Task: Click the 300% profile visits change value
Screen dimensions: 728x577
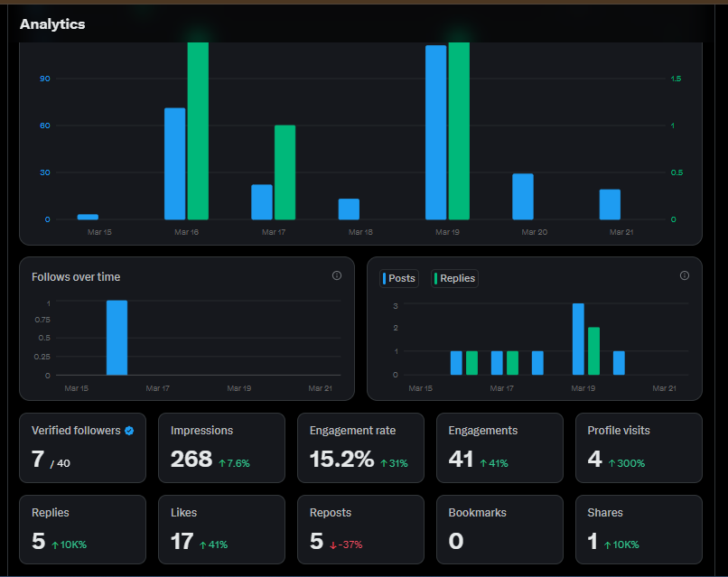Action: click(x=627, y=463)
